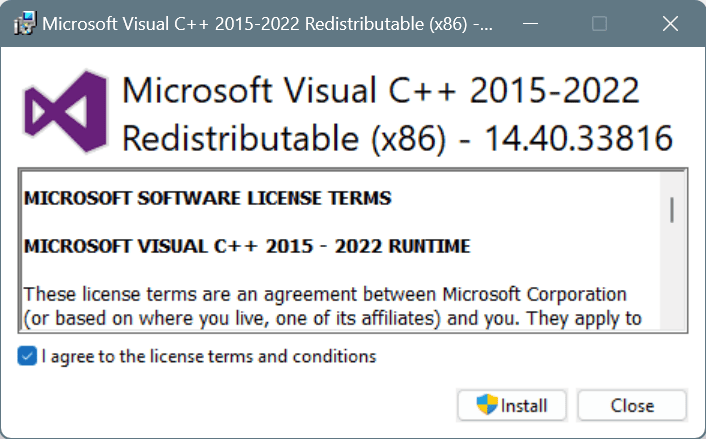Screen dimensions: 706x439
Task: Close the window using the title bar X
Action: click(670, 23)
